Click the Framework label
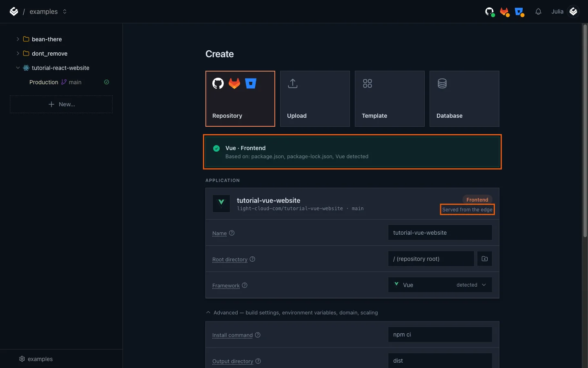Screen dimensions: 588x368 click(x=226, y=285)
